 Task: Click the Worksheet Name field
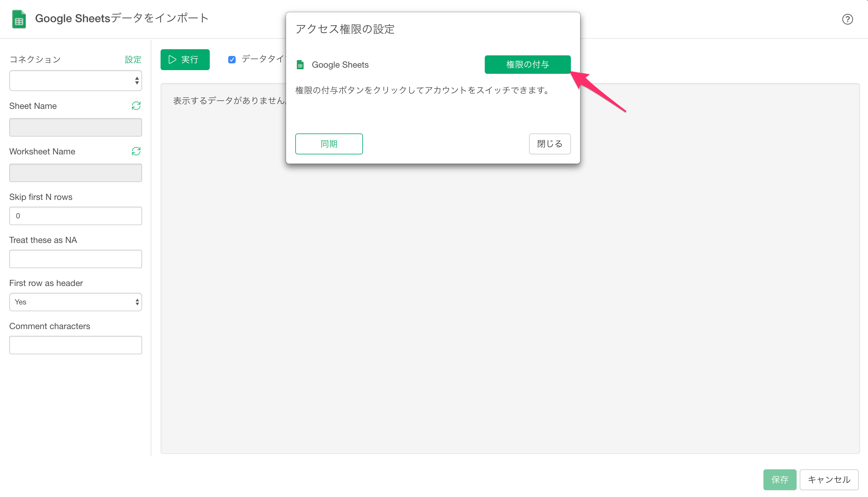coord(75,173)
